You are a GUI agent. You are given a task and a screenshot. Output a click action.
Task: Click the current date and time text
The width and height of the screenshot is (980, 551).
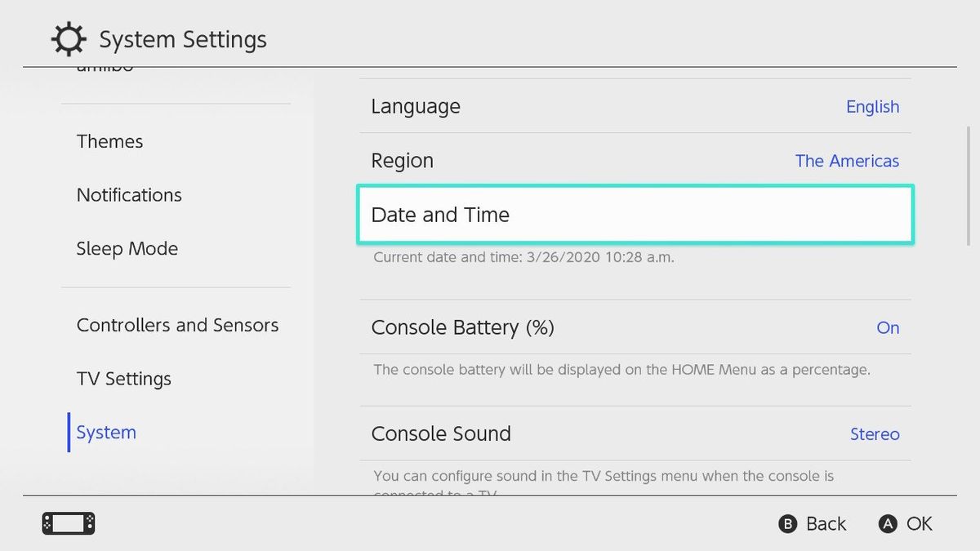(x=523, y=257)
